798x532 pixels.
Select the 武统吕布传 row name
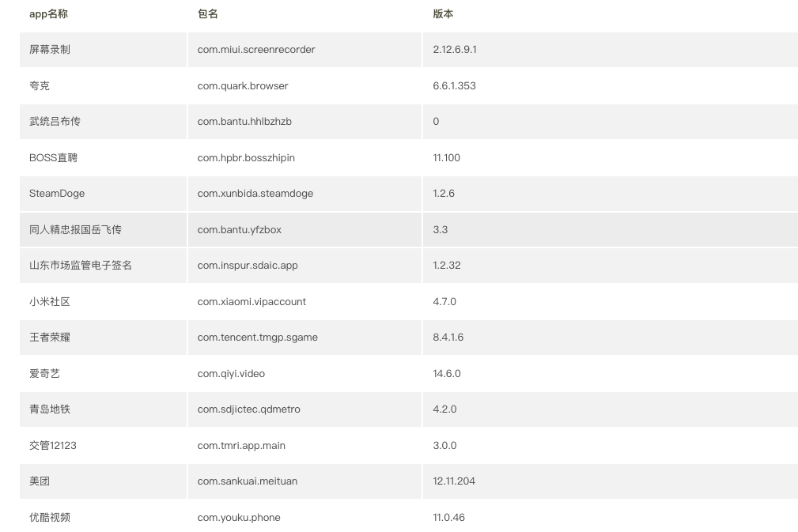[x=55, y=121]
